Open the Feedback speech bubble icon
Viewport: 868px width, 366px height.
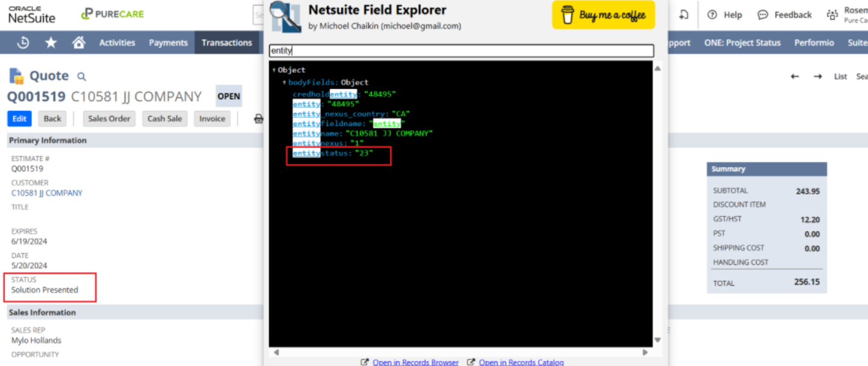point(763,14)
